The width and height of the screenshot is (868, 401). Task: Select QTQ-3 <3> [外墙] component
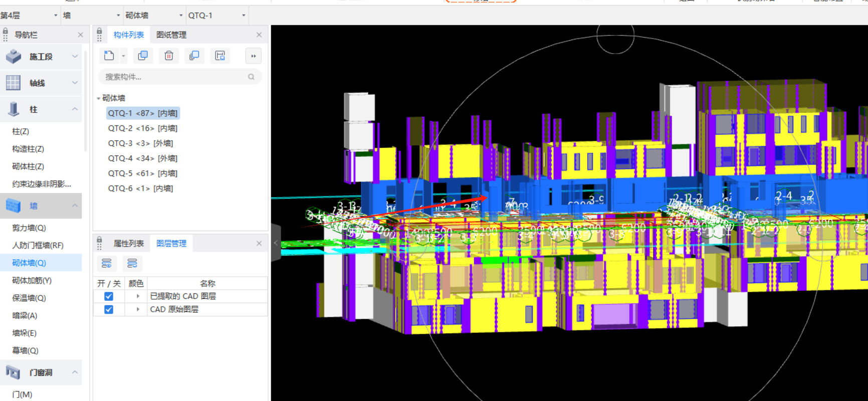click(140, 143)
